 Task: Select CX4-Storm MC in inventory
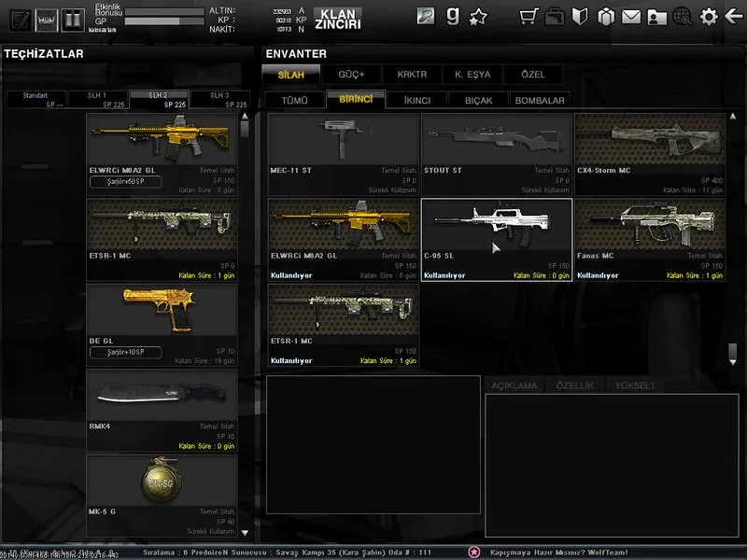tap(650, 154)
